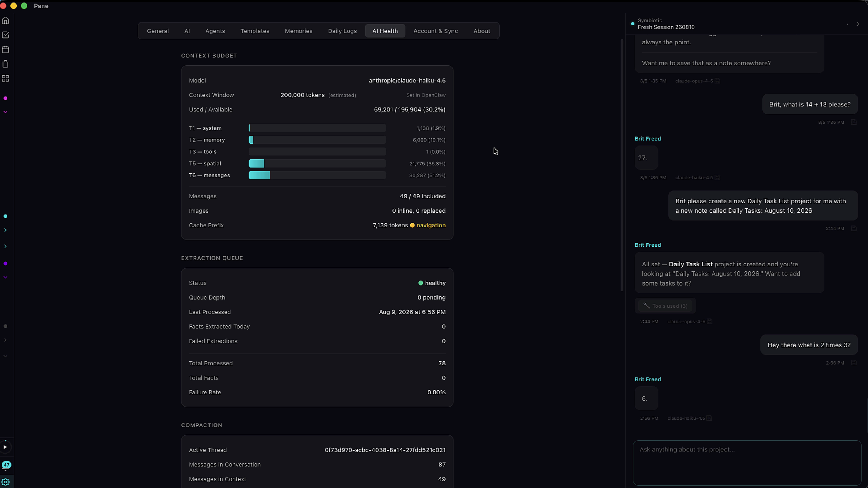Click the T5 — spatial usage bar
Viewport: 868px width, 488px height.
click(317, 164)
